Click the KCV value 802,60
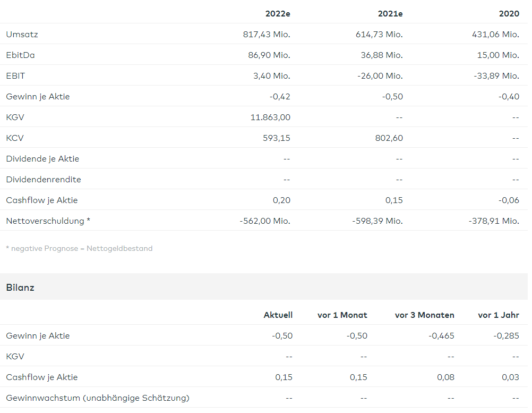 point(388,138)
